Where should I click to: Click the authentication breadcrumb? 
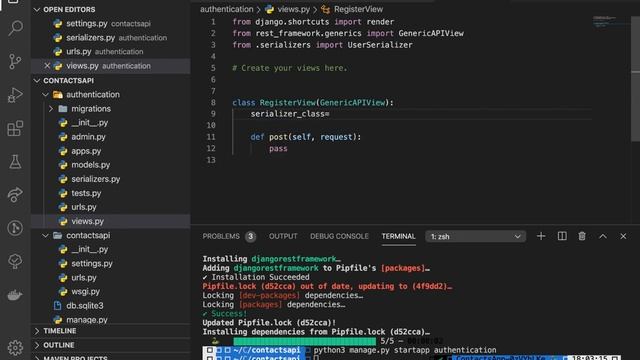[227, 9]
